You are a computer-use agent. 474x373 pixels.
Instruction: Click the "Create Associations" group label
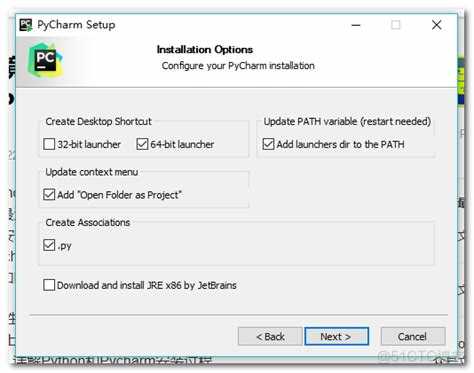tap(88, 222)
